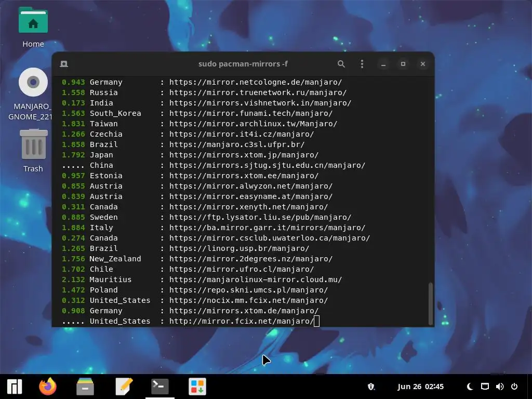Click the ufro.cl Chile mirror URL

tap(242, 270)
